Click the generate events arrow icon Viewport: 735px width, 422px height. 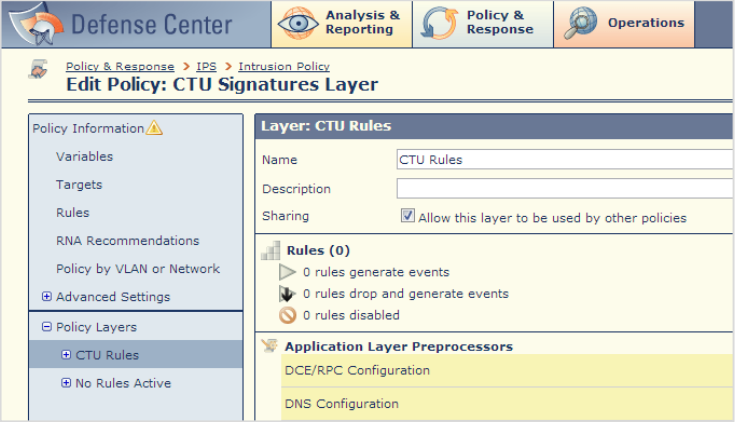click(287, 272)
